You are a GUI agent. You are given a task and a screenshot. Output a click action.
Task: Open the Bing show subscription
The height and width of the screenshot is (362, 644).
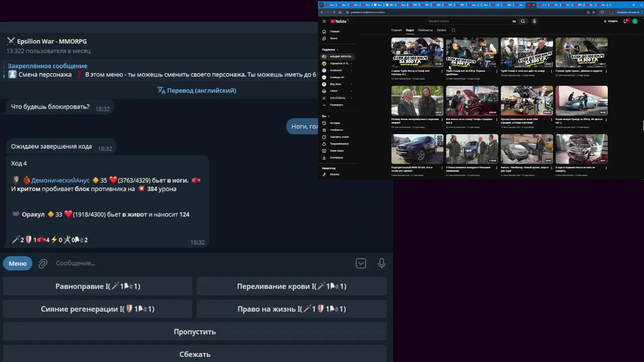(x=338, y=84)
